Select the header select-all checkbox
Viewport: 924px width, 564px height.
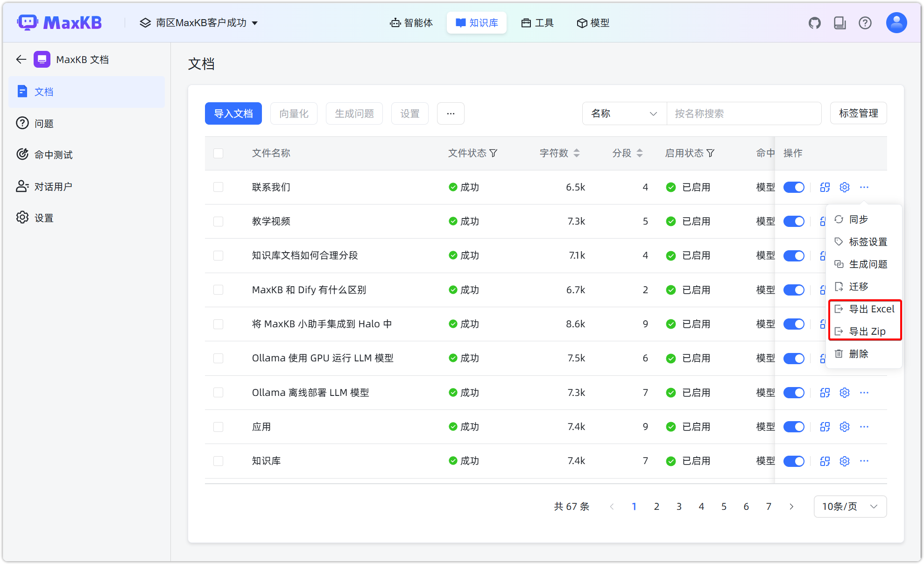pyautogui.click(x=218, y=153)
